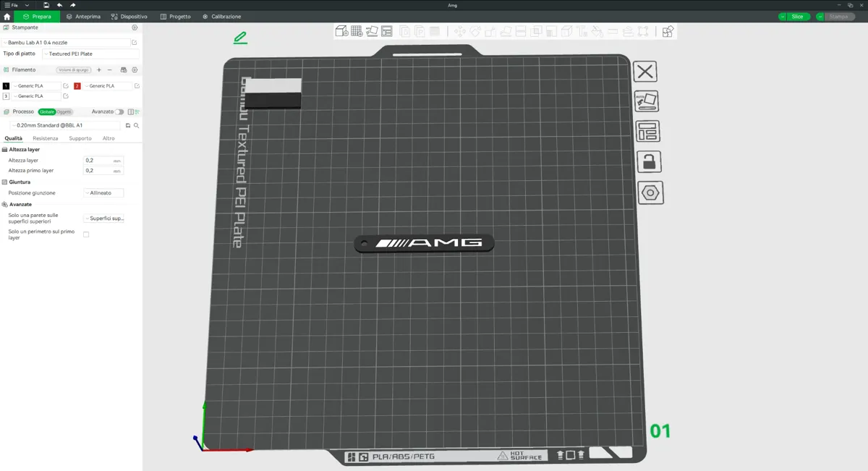This screenshot has height=471, width=868.
Task: Click the plate's auto orient icon
Action: click(647, 101)
